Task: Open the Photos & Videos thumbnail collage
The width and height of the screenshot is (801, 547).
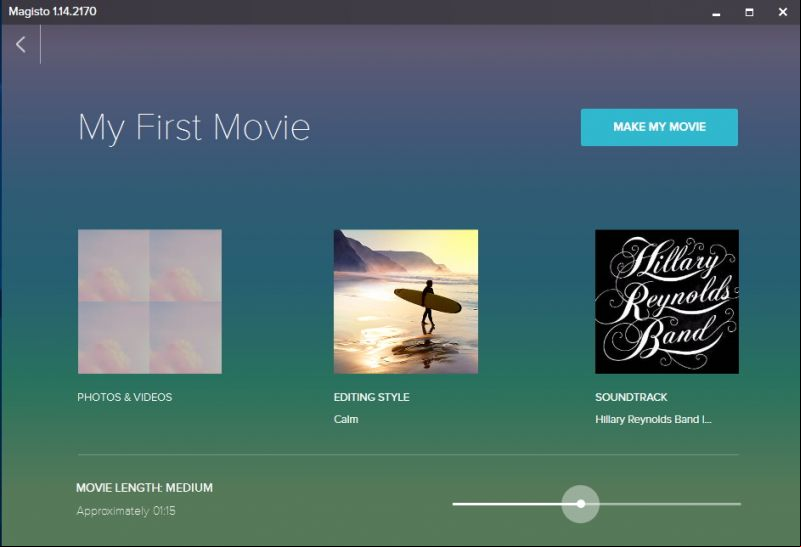Action: coord(150,301)
